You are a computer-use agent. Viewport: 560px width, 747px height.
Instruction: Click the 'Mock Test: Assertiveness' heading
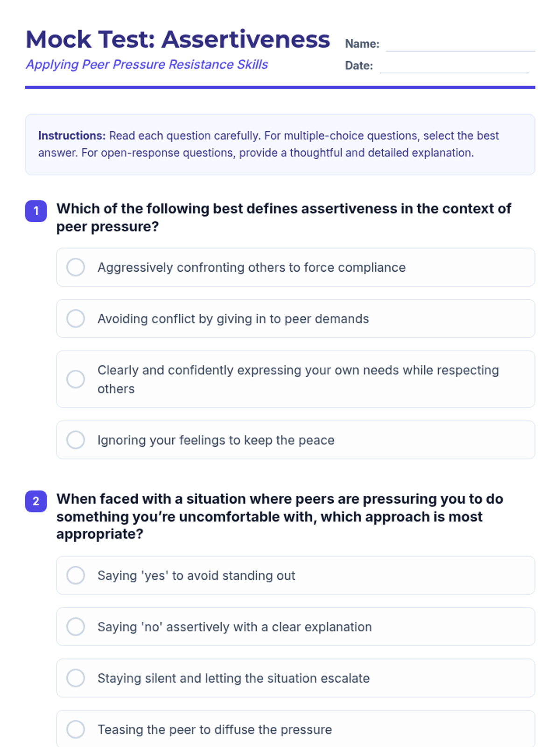coord(178,39)
